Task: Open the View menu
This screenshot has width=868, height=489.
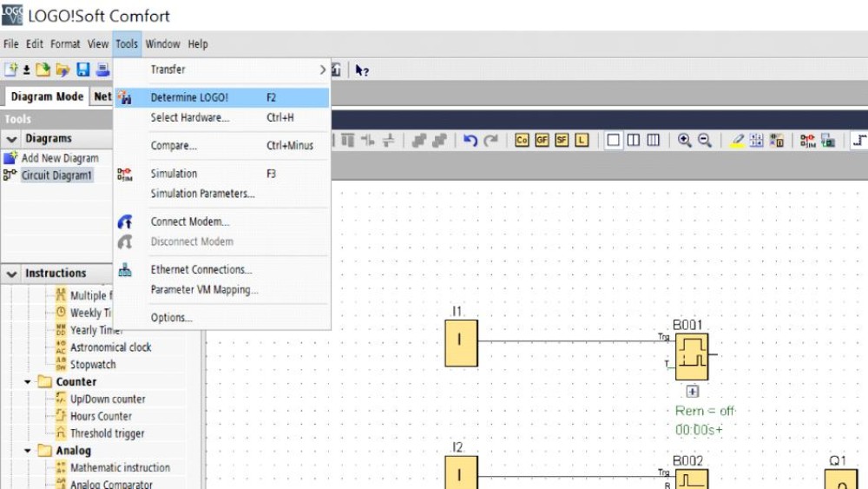Action: [98, 43]
